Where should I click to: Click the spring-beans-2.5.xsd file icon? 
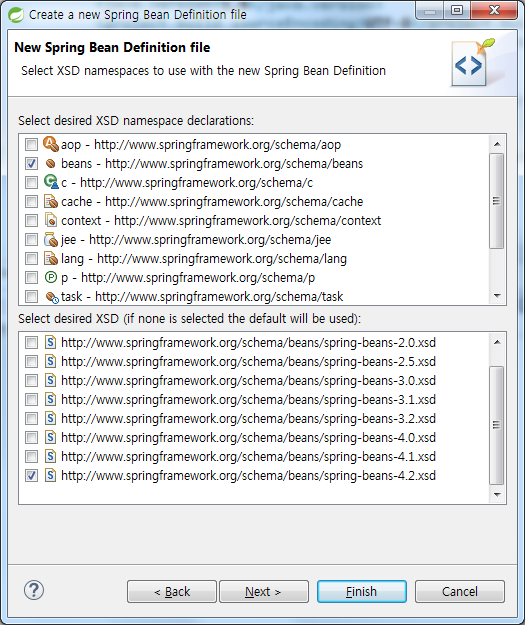coord(50,362)
